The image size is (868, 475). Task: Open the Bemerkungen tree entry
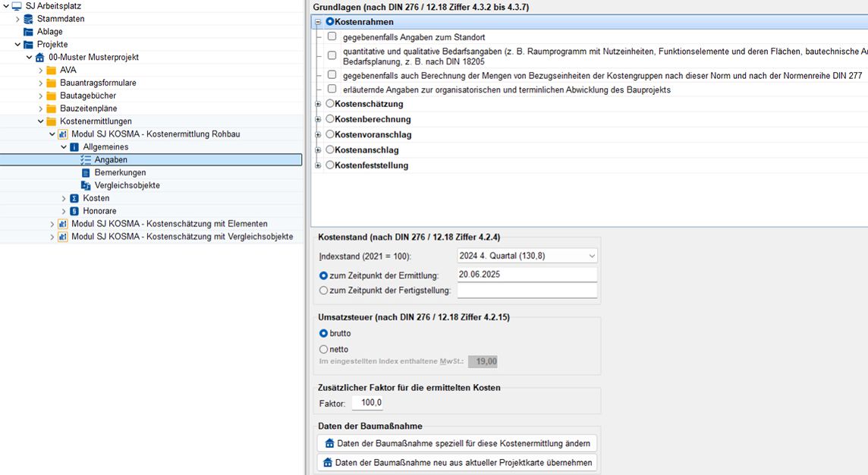(120, 173)
